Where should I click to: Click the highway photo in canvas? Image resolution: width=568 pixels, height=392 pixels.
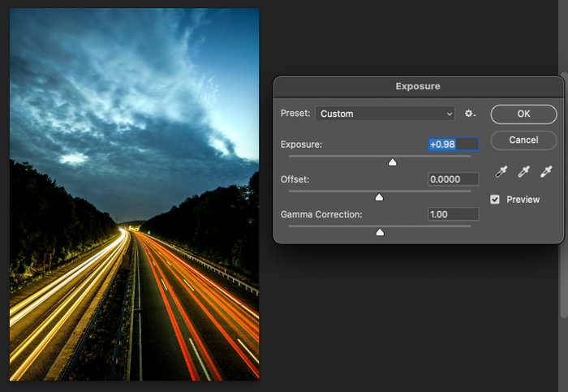tap(135, 195)
